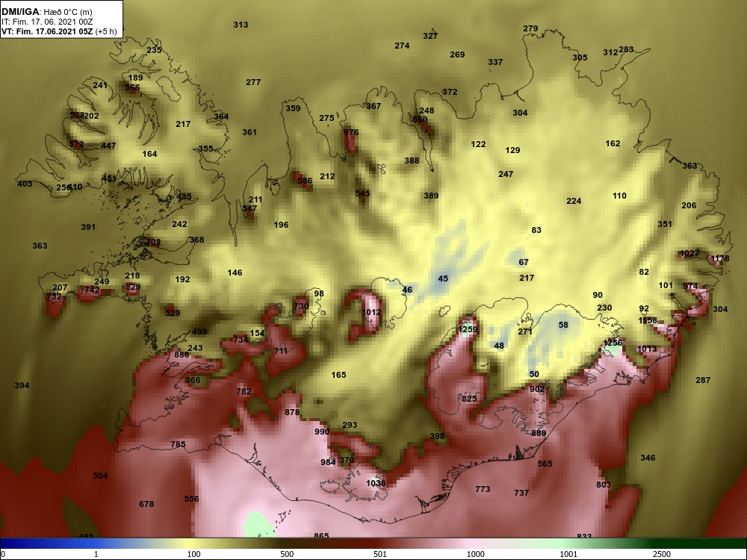Click the map value 1178 on the east coast
The width and height of the screenshot is (747, 560).
(x=720, y=258)
